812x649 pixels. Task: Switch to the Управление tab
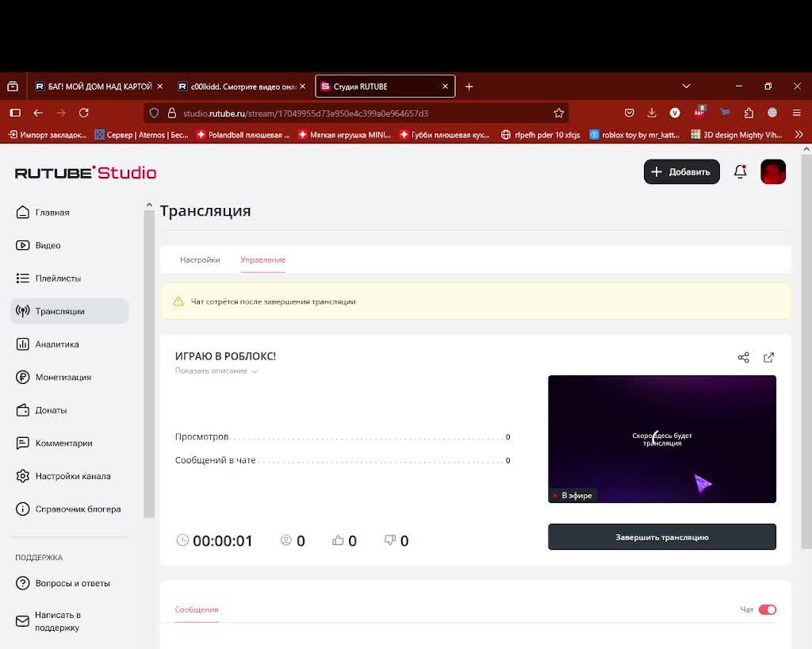click(x=262, y=259)
